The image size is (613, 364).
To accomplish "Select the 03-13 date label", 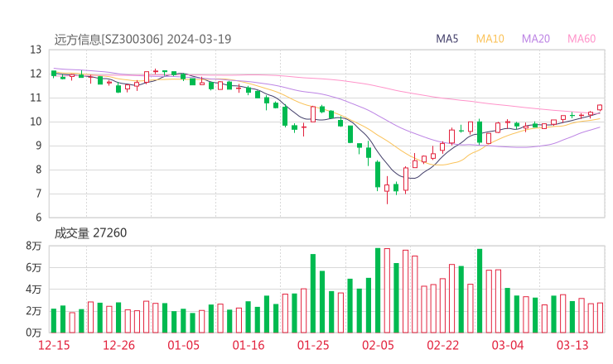I will (x=572, y=346).
